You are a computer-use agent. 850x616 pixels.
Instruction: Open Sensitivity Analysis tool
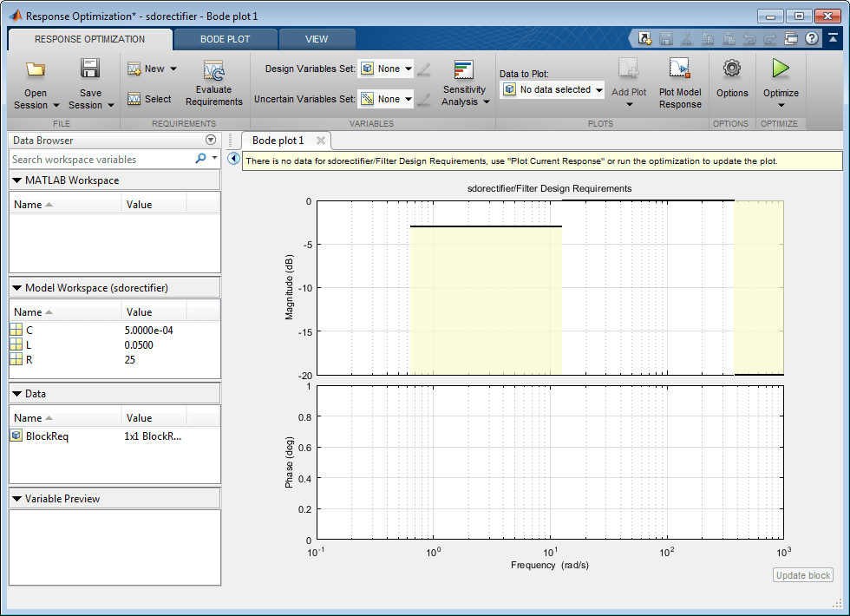coord(464,71)
